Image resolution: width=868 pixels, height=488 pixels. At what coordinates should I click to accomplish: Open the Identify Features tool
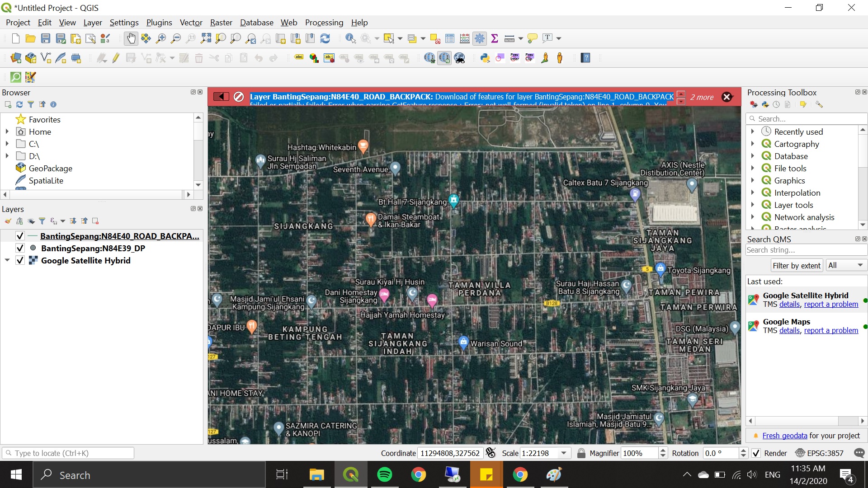(349, 38)
